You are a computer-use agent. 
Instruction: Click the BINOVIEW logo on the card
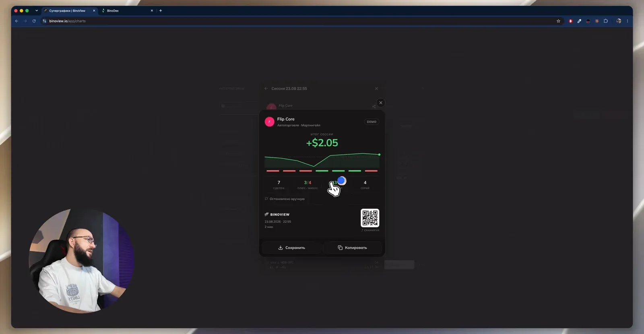click(277, 214)
